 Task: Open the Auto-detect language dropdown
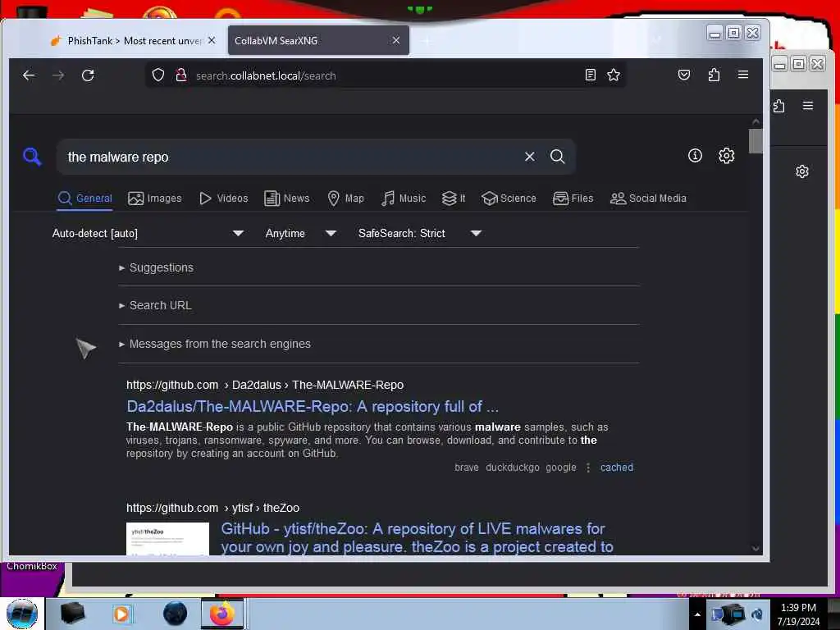[148, 233]
